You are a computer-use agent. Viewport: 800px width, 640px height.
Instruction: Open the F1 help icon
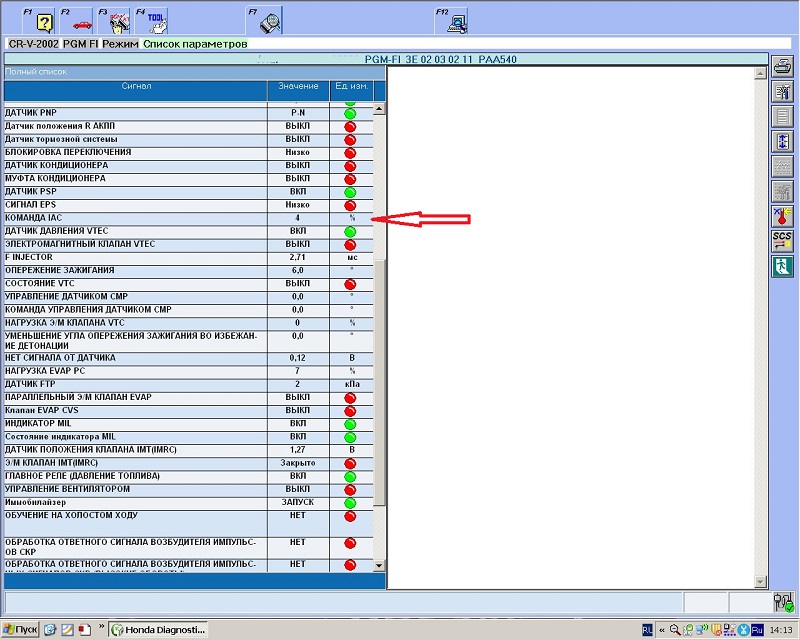(39, 21)
